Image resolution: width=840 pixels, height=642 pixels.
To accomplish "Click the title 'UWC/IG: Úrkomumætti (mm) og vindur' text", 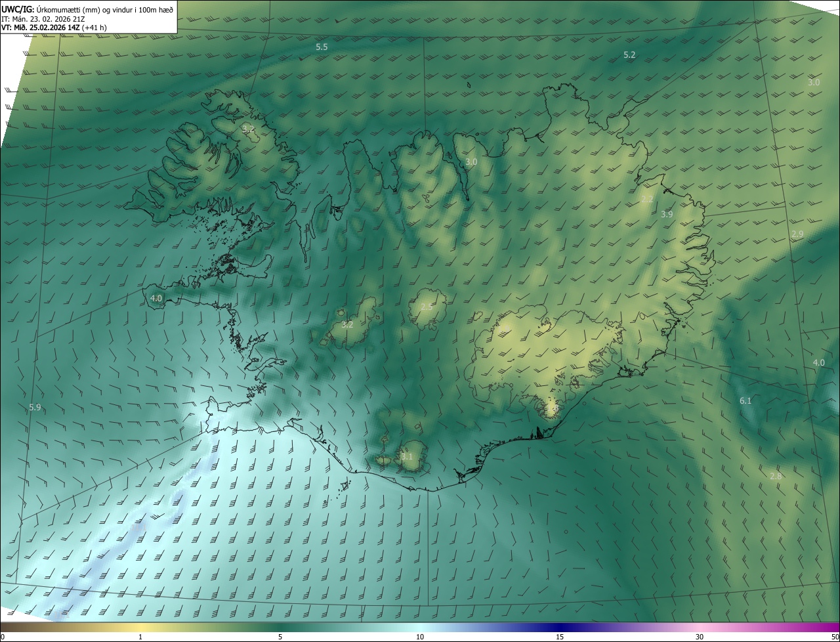I will coord(87,9).
